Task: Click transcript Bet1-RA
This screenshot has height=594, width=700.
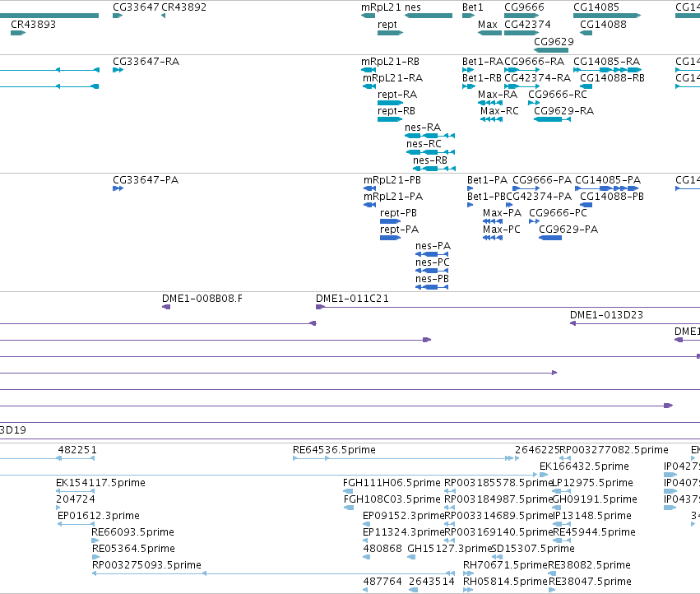Action: (468, 70)
